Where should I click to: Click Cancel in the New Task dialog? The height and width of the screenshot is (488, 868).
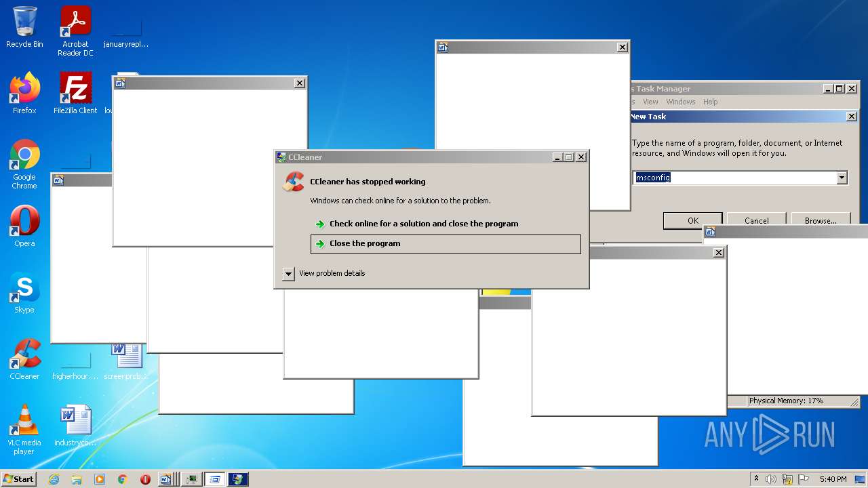coord(756,220)
